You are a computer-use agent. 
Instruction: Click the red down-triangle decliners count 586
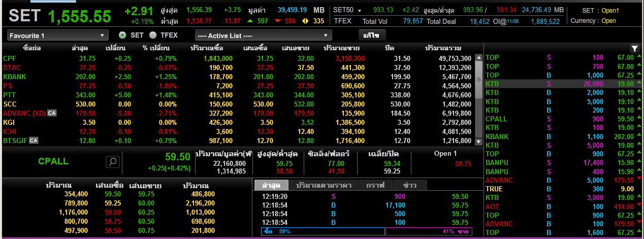pos(285,21)
